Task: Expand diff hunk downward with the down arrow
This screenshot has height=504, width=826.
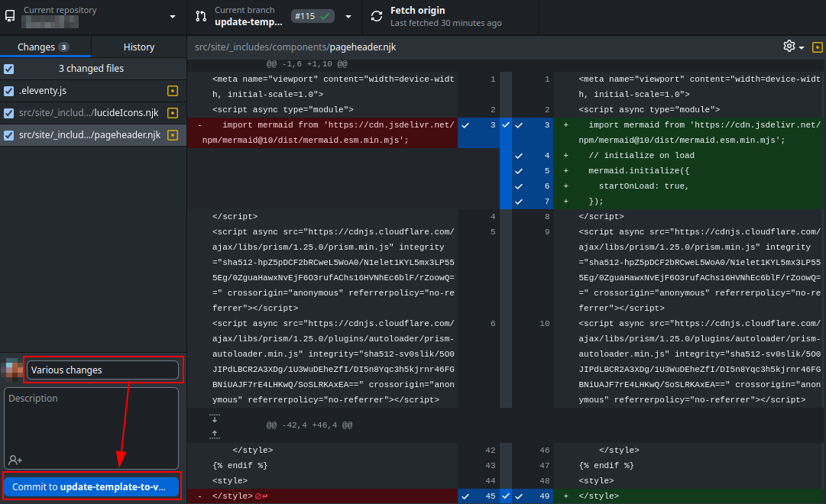Action: [215, 418]
